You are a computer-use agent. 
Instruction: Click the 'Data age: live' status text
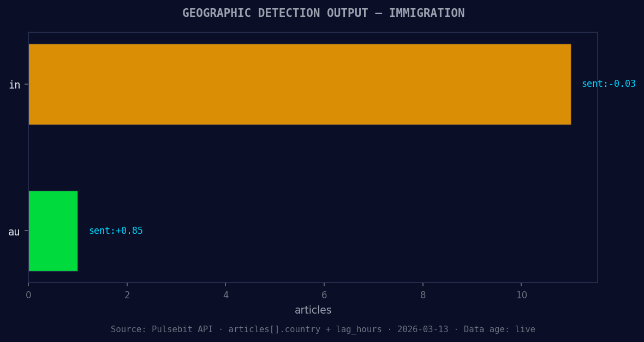pyautogui.click(x=499, y=329)
